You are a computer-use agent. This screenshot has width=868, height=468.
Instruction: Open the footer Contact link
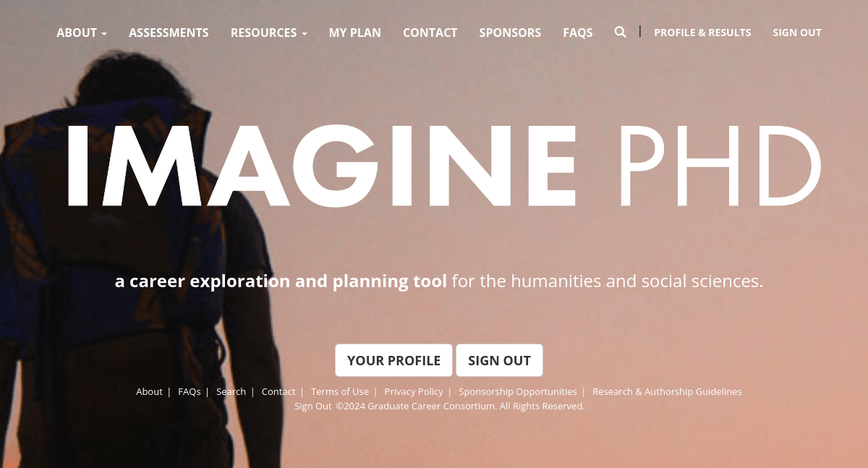[x=278, y=391]
